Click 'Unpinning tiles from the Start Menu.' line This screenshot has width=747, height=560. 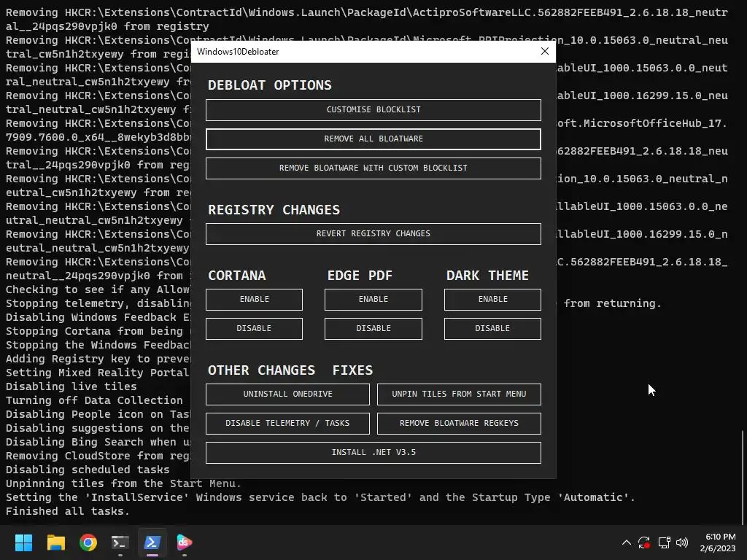(x=123, y=483)
